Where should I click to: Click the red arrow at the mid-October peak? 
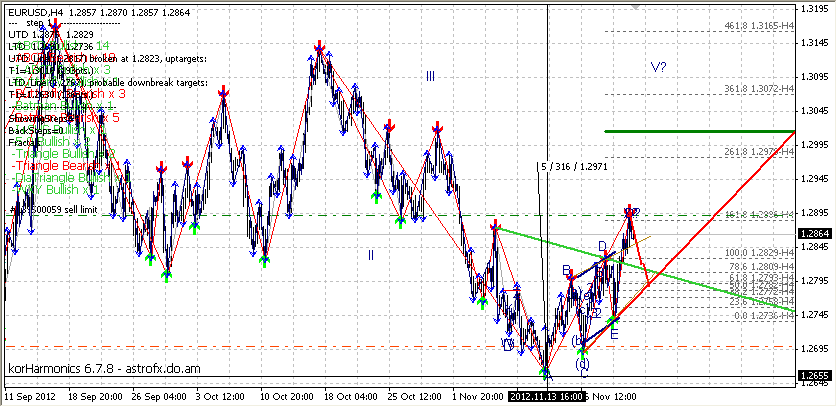point(319,46)
